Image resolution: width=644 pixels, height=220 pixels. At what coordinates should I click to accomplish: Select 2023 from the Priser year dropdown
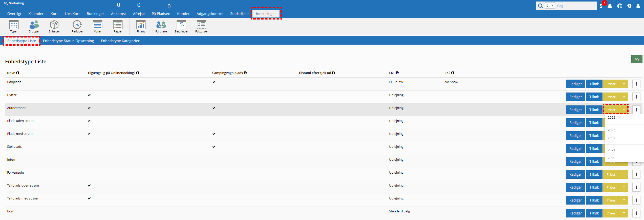611,130
